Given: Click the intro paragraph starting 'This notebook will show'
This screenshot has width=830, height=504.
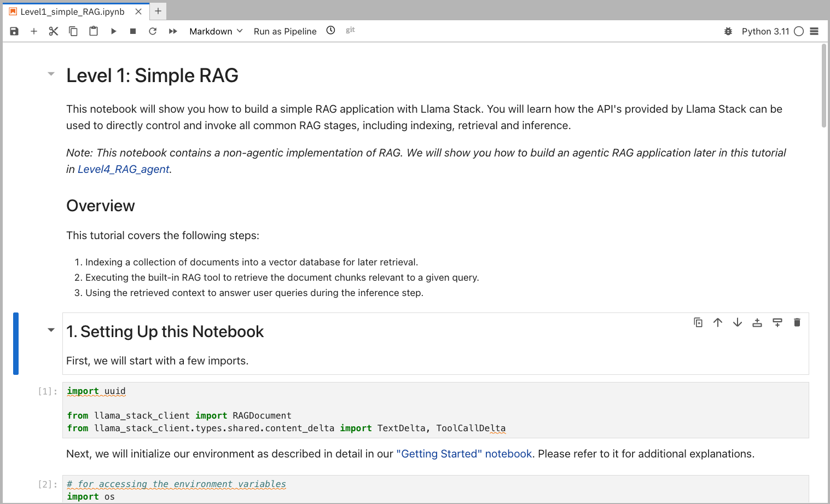Looking at the screenshot, I should pyautogui.click(x=424, y=117).
